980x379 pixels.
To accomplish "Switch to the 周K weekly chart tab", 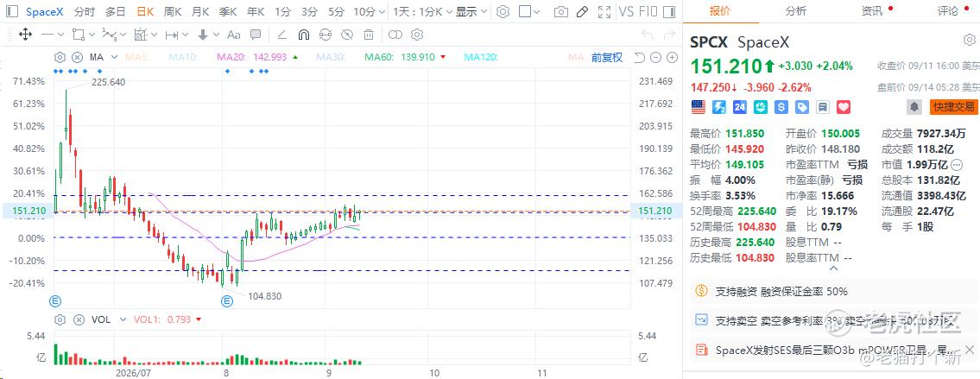I will tap(173, 11).
